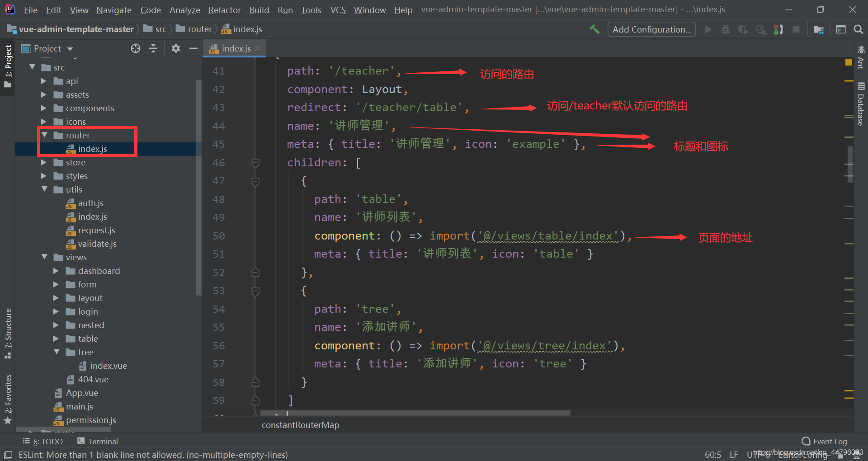This screenshot has width=868, height=461.
Task: Click the Run with Coverage icon
Action: 743,29
